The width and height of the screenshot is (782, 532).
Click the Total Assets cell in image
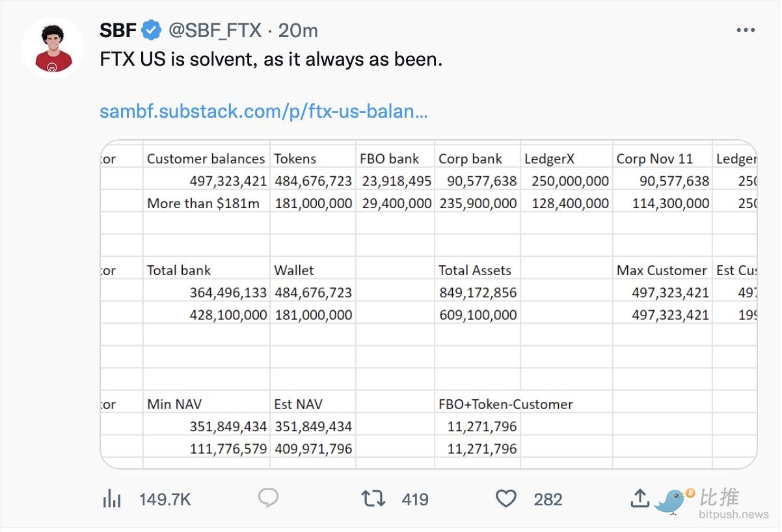coord(475,271)
